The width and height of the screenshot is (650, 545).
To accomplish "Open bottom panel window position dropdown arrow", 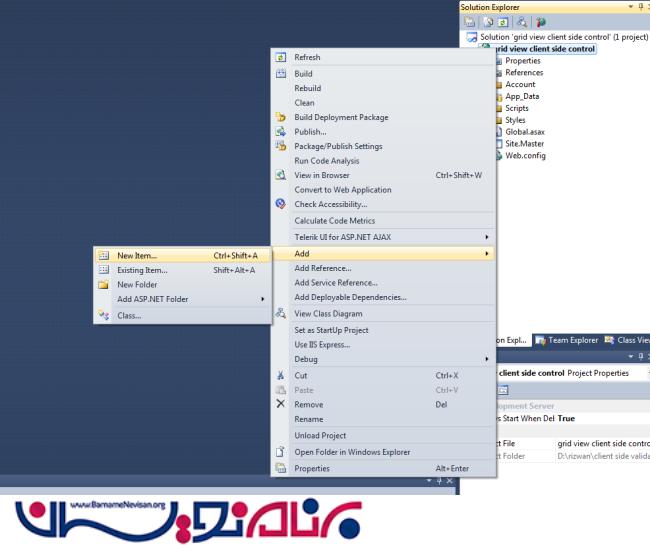I will pyautogui.click(x=429, y=480).
